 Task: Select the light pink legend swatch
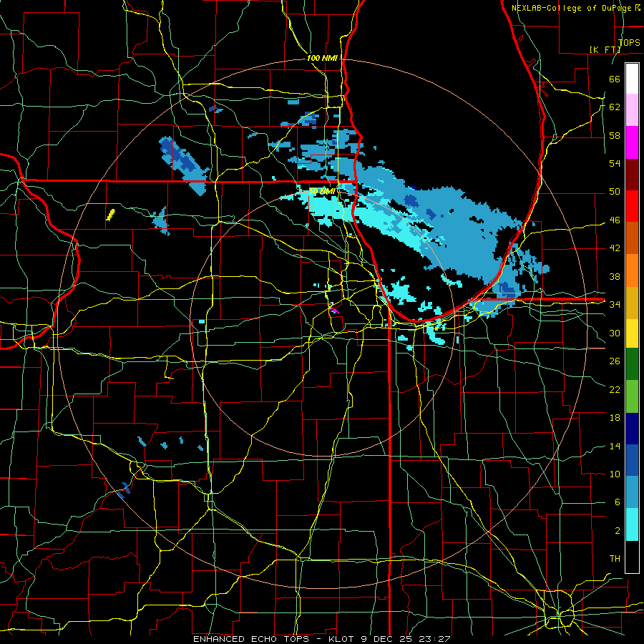pos(632,109)
